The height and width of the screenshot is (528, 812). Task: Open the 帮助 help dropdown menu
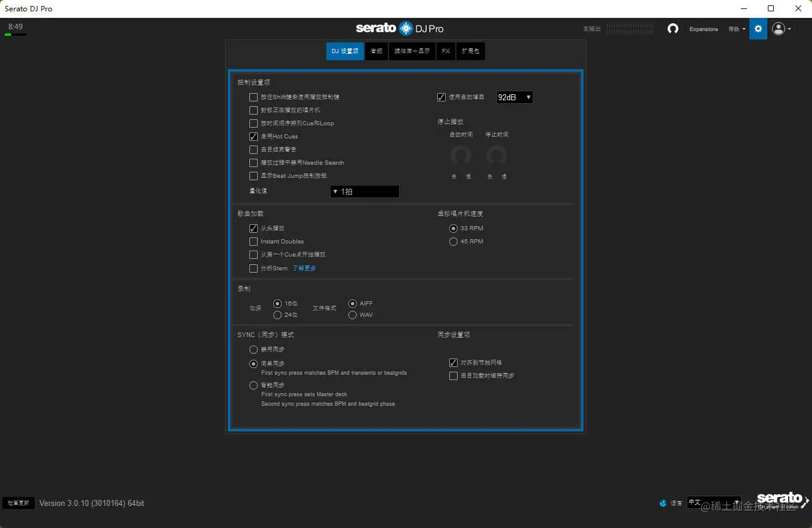[737, 29]
